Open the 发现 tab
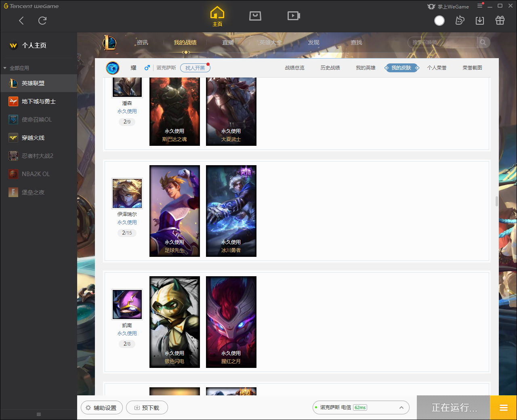Image resolution: width=517 pixels, height=420 pixels. pos(313,42)
